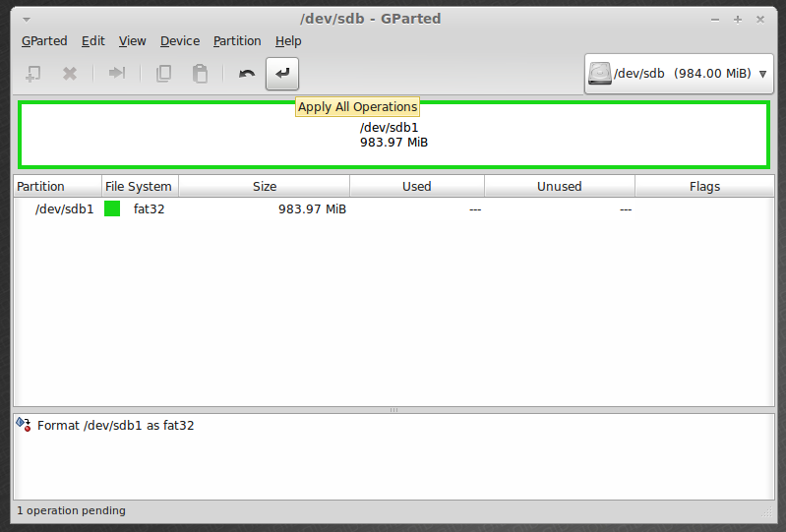Click the pane divider handle above operations
786x532 pixels.
pos(393,410)
